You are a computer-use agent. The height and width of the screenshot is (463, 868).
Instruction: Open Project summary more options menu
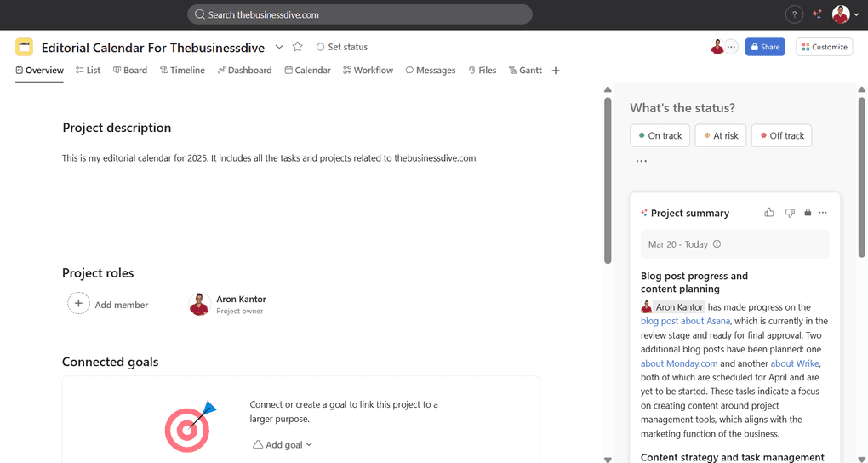[x=823, y=213]
